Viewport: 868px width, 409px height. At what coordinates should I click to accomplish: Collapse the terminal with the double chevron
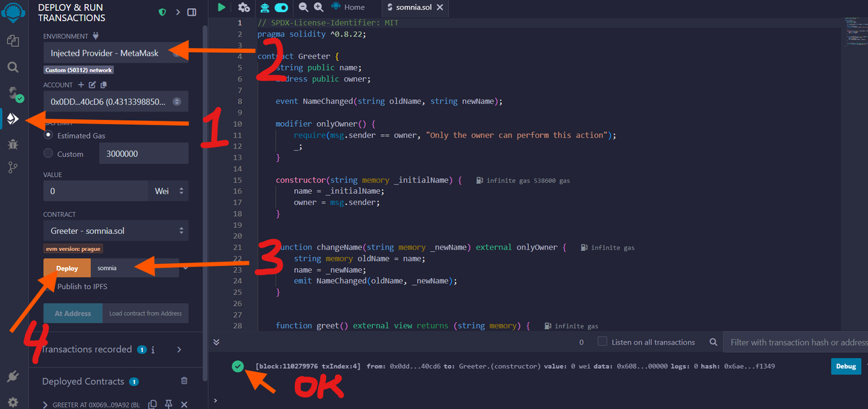(x=216, y=343)
